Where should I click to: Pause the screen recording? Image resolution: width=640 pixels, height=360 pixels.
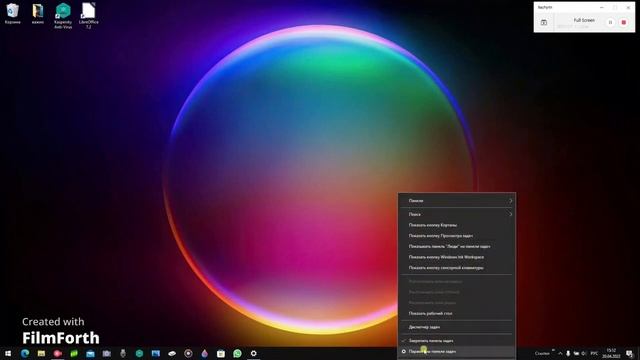610,22
